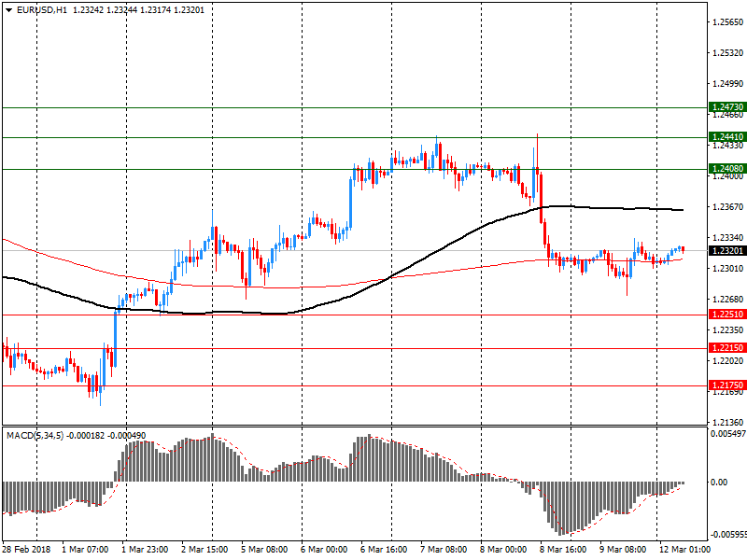747x560 pixels.
Task: Select the 1.25320 price scale value
Action: click(x=728, y=53)
